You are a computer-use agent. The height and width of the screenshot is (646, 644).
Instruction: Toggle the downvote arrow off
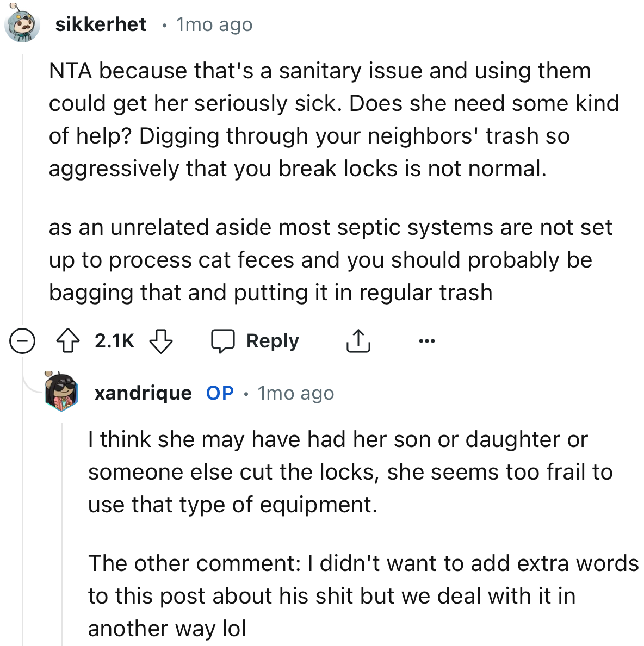point(161,341)
